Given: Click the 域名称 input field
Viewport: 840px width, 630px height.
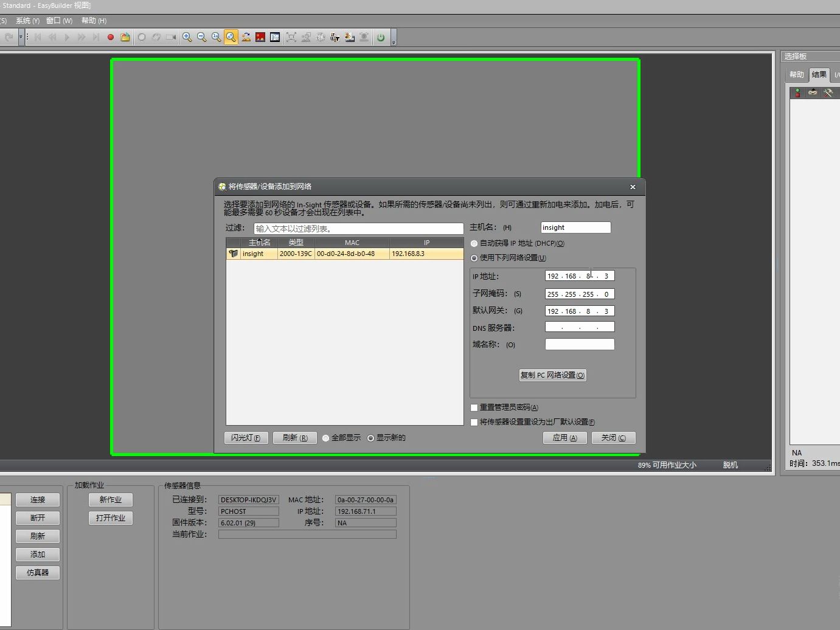Looking at the screenshot, I should coord(580,344).
